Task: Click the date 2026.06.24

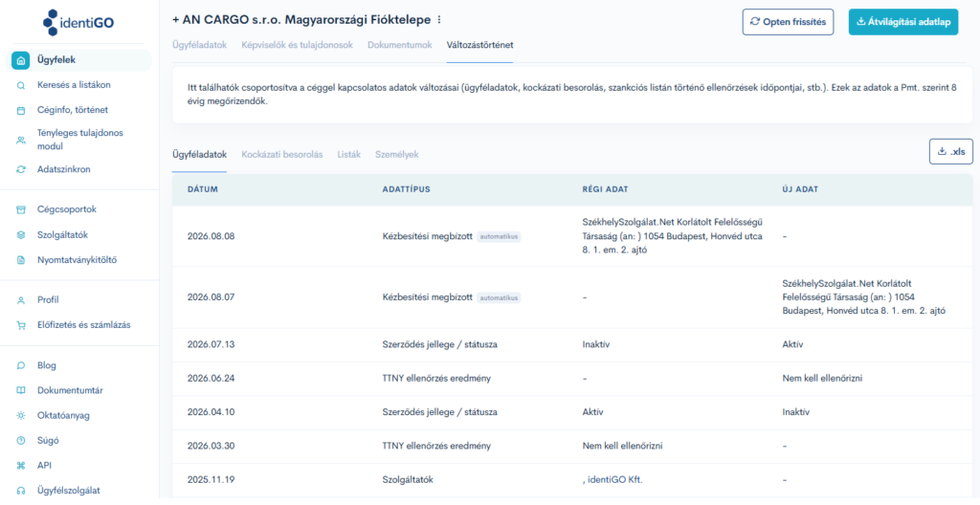Action: [212, 378]
